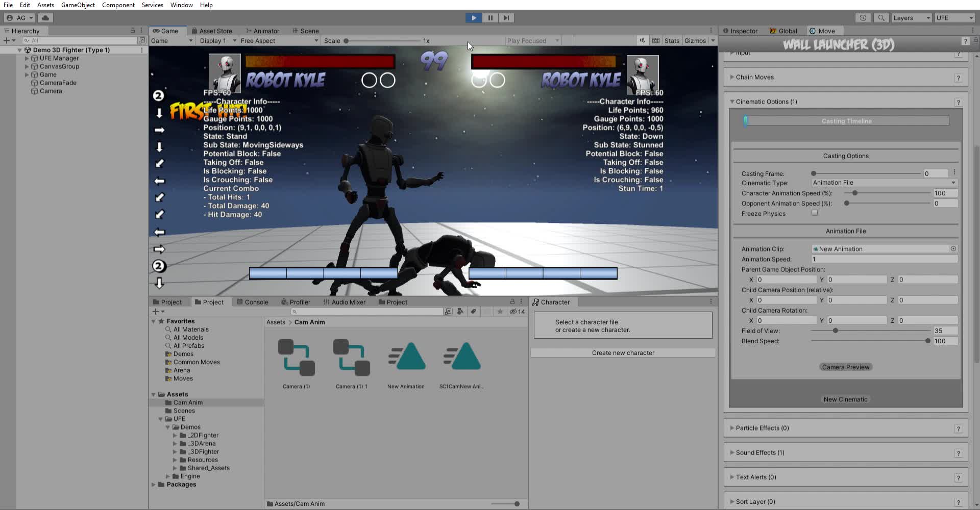Viewport: 980px width, 510px height.
Task: Open the GameObject menu
Action: pyautogui.click(x=78, y=5)
